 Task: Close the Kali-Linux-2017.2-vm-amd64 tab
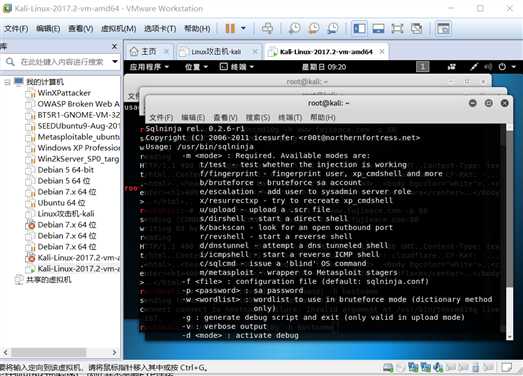pos(382,52)
